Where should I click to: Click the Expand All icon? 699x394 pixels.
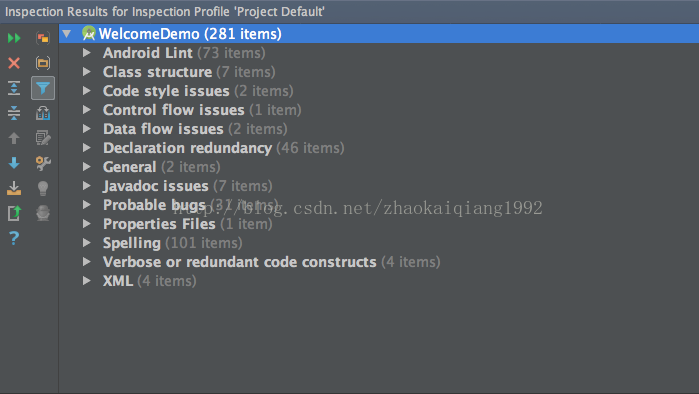14,88
